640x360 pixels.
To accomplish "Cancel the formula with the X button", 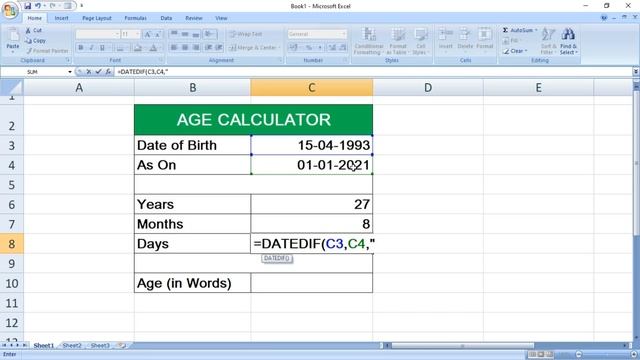I will point(89,71).
